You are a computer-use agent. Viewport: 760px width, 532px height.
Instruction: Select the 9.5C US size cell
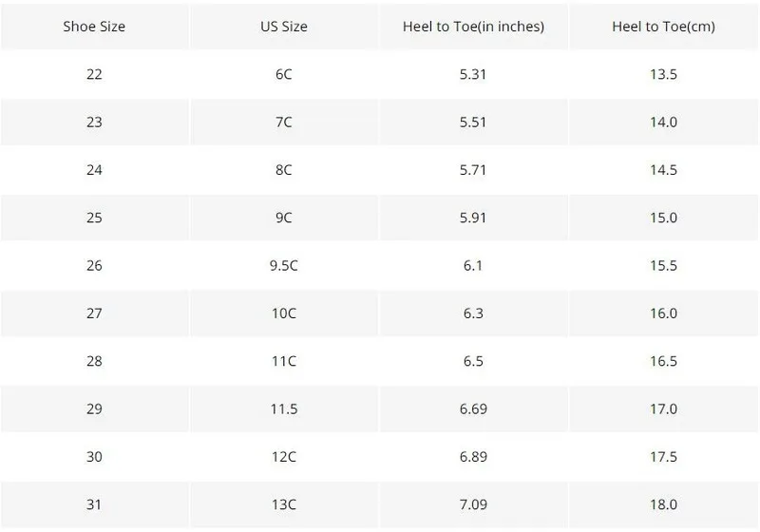tap(284, 266)
